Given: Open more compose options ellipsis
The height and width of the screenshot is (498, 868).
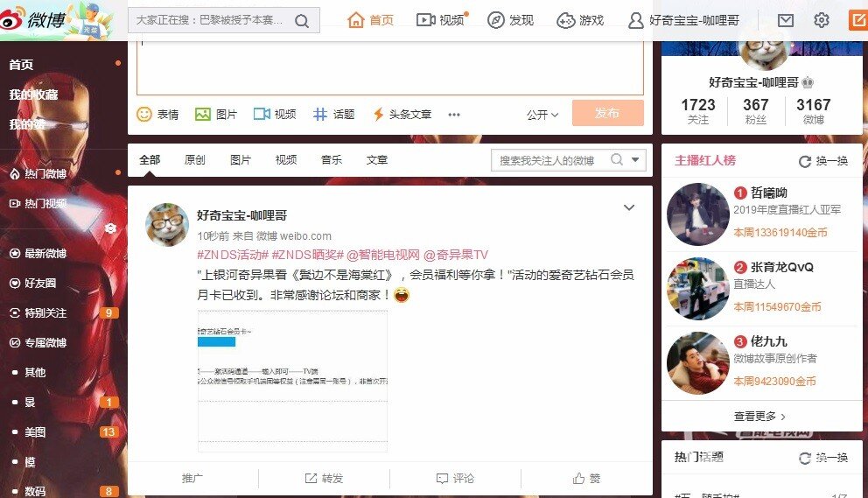Looking at the screenshot, I should click(x=454, y=115).
